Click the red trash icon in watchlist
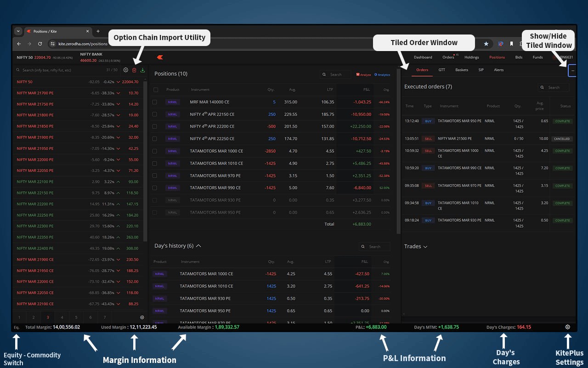588x368 pixels. (134, 70)
